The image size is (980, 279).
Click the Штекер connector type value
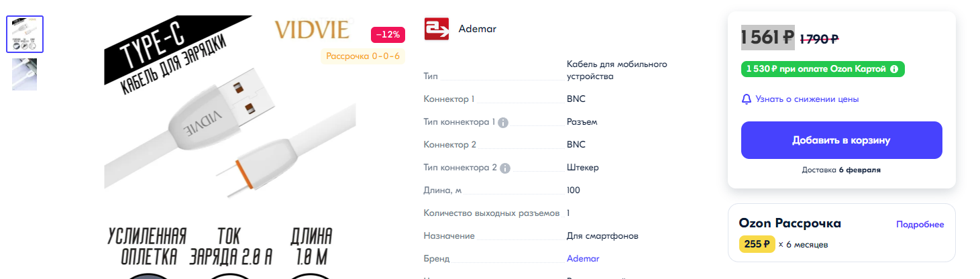pyautogui.click(x=583, y=168)
